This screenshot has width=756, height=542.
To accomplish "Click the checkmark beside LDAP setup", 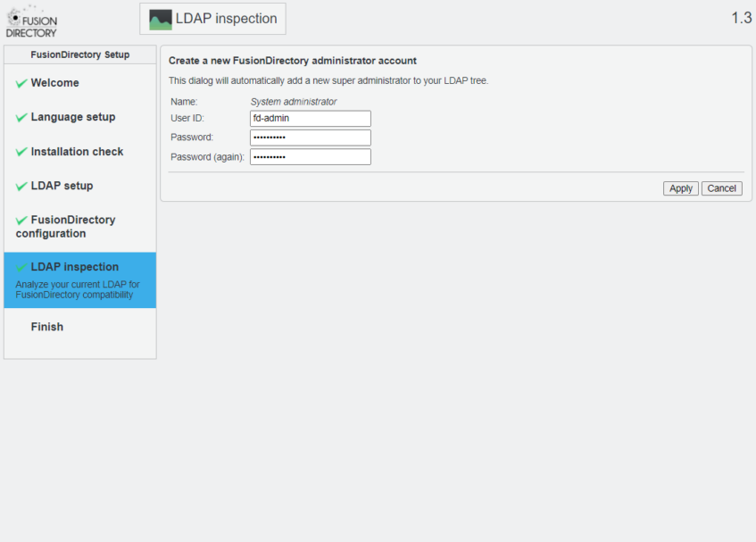I will coord(21,187).
